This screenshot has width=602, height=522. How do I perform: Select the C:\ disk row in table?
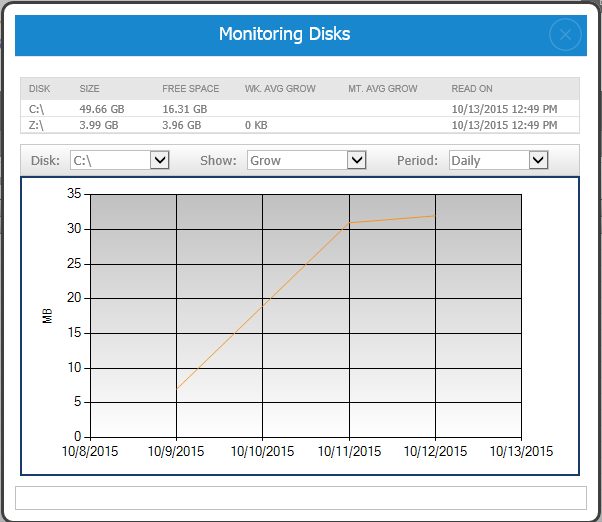[300, 109]
